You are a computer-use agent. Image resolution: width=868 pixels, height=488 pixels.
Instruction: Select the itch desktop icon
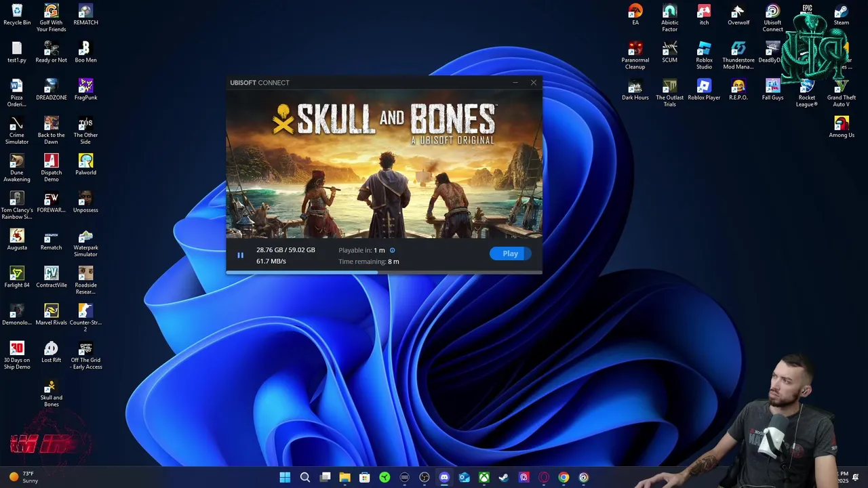point(704,15)
